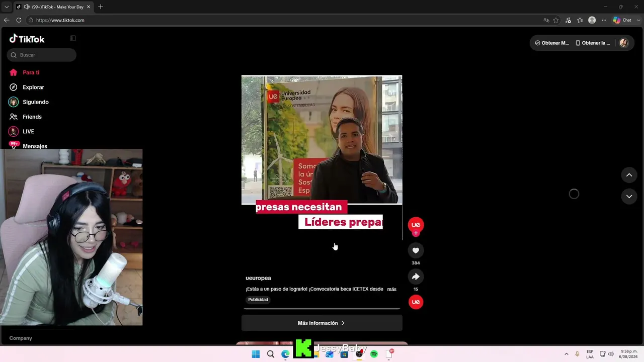The width and height of the screenshot is (644, 362).
Task: Click the TikTok logo in the sidebar
Action: tap(27, 39)
